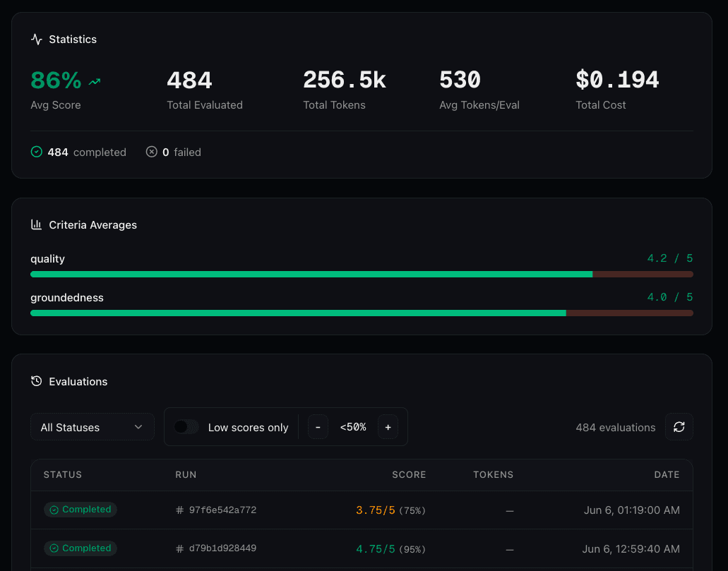Click the <50% threshold value
Image resolution: width=728 pixels, height=571 pixels.
click(x=353, y=427)
